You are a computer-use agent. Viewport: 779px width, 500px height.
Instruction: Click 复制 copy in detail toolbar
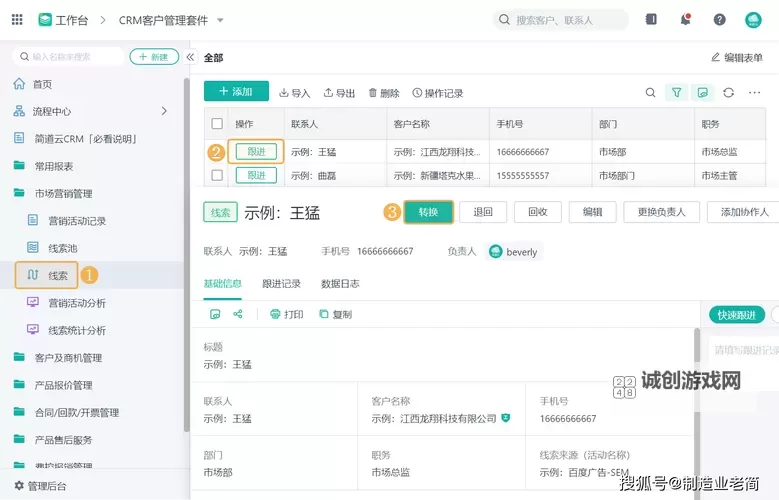[x=335, y=314]
